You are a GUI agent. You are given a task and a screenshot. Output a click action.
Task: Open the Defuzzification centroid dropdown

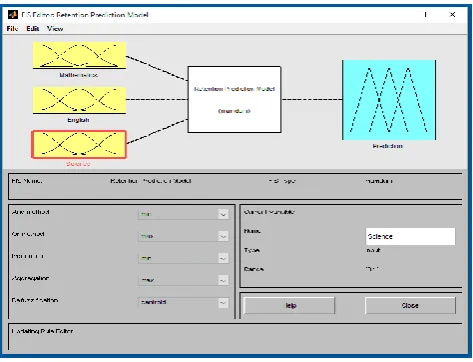[x=183, y=302]
